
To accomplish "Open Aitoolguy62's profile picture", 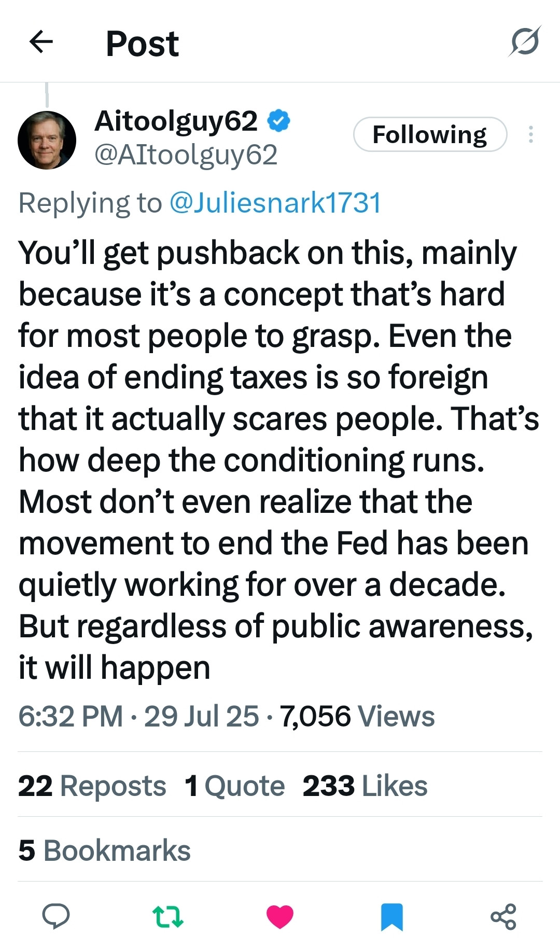I will (x=47, y=140).
